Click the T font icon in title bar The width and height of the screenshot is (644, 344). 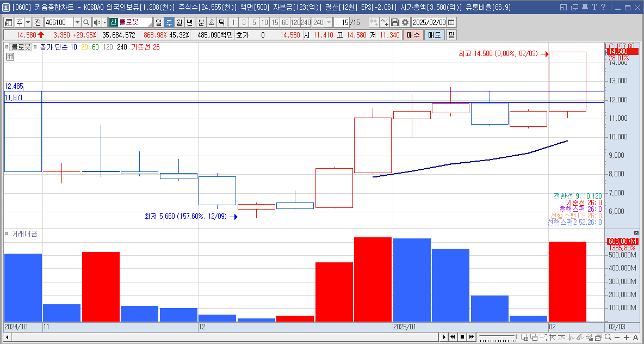click(x=594, y=7)
